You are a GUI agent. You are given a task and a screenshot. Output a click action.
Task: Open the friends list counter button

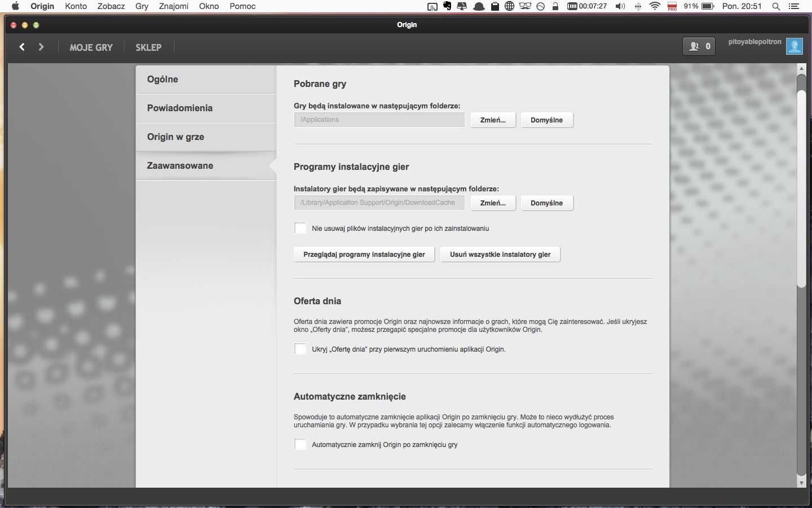point(699,46)
